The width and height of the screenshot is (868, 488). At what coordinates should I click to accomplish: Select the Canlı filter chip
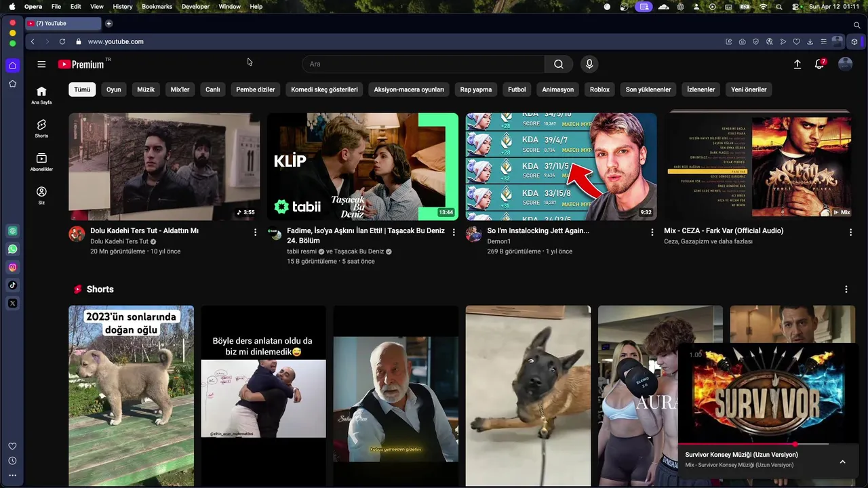coord(213,89)
